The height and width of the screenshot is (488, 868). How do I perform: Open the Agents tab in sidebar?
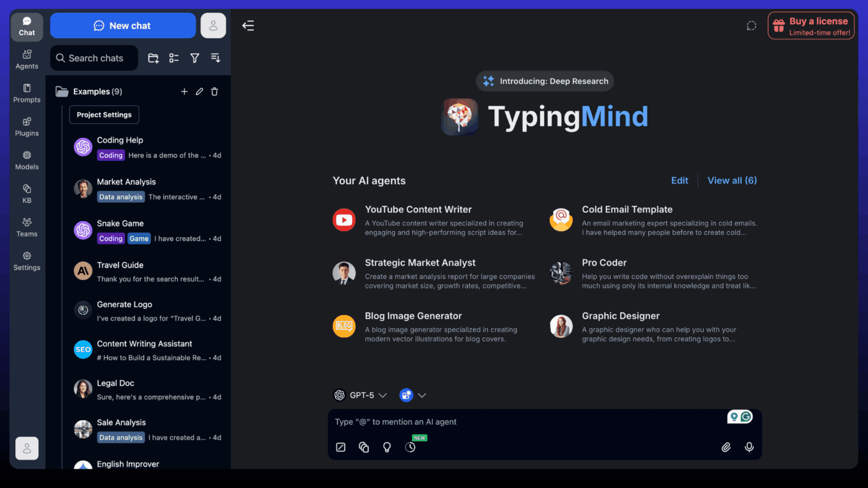pyautogui.click(x=27, y=59)
